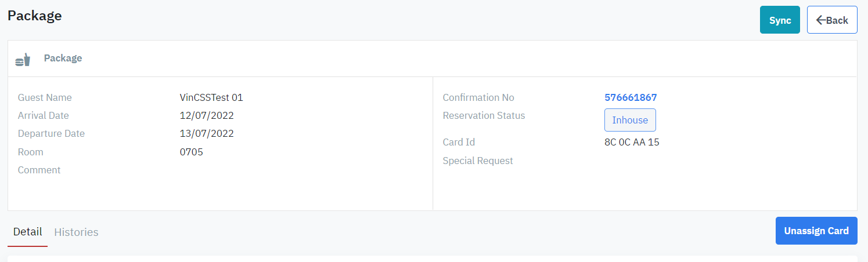Image resolution: width=868 pixels, height=262 pixels.
Task: Click the Package page title
Action: pyautogui.click(x=34, y=16)
